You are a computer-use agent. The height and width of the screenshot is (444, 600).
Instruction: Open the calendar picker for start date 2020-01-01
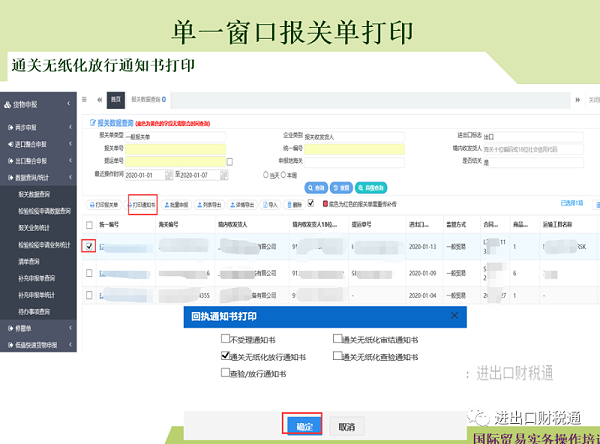click(169, 175)
